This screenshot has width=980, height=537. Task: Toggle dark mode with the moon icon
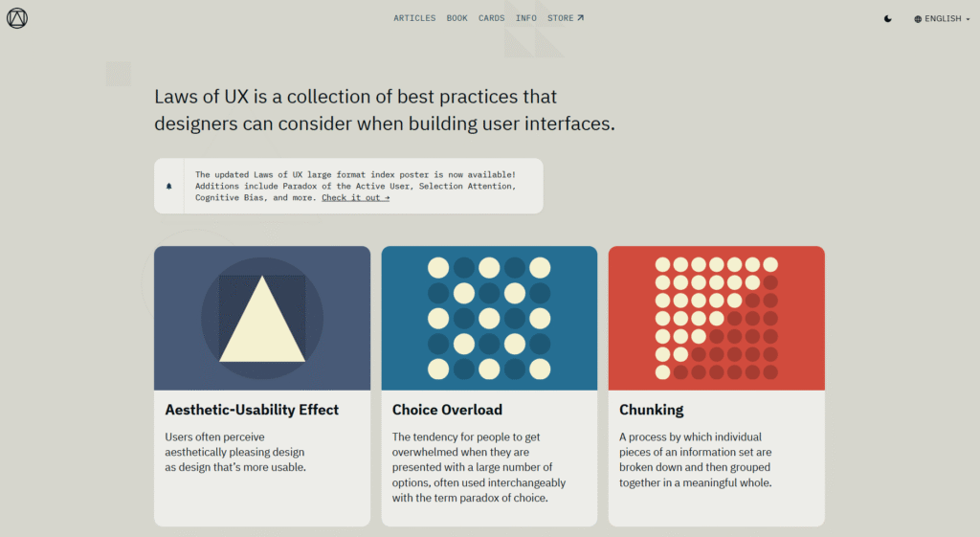(x=888, y=18)
